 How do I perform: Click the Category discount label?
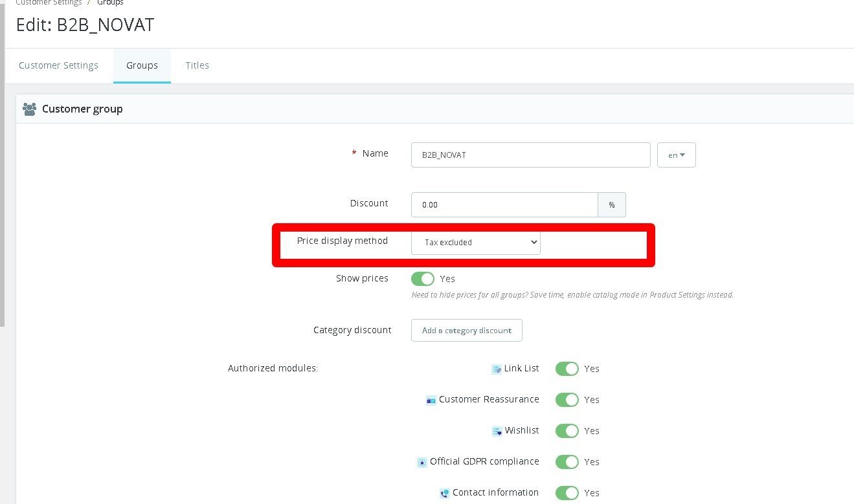click(x=352, y=330)
